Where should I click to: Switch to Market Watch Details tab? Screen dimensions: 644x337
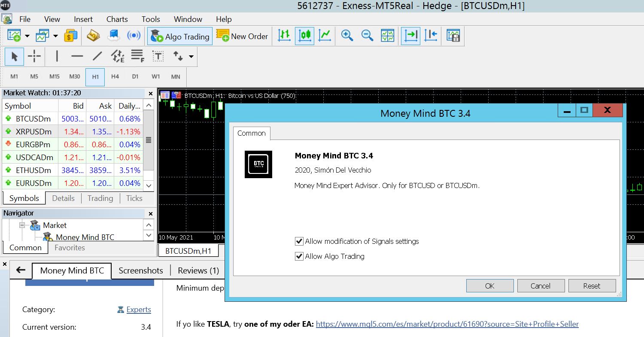pos(63,198)
